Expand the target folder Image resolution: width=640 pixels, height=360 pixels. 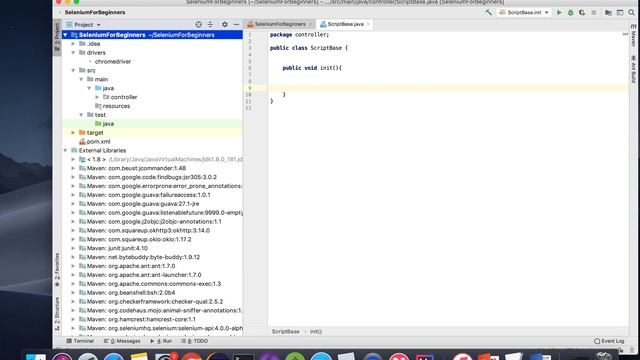point(73,133)
